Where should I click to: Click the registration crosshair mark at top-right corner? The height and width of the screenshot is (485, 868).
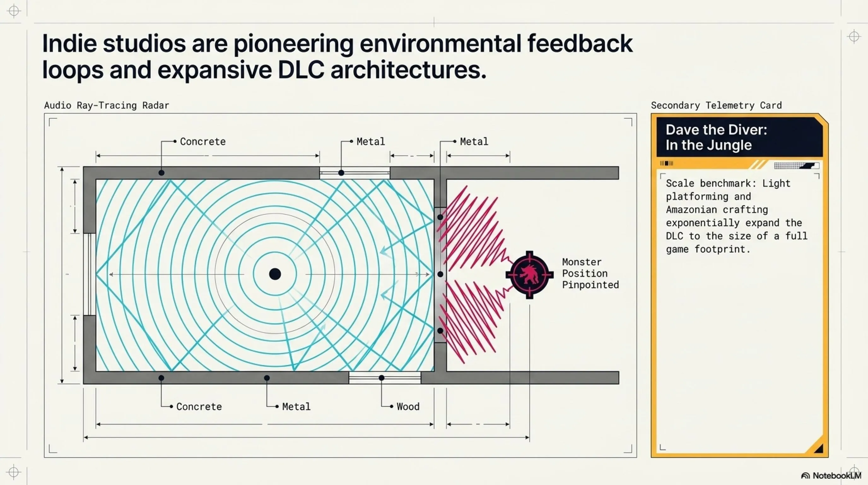click(x=854, y=36)
